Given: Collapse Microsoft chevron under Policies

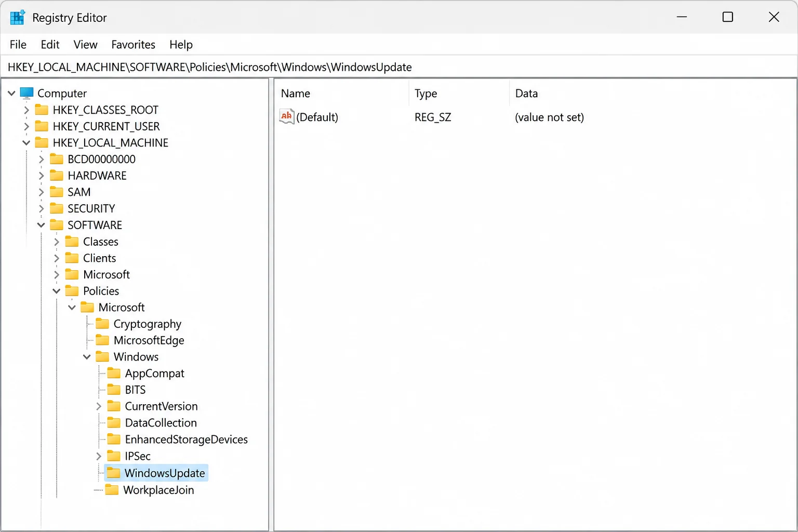Looking at the screenshot, I should pos(72,308).
